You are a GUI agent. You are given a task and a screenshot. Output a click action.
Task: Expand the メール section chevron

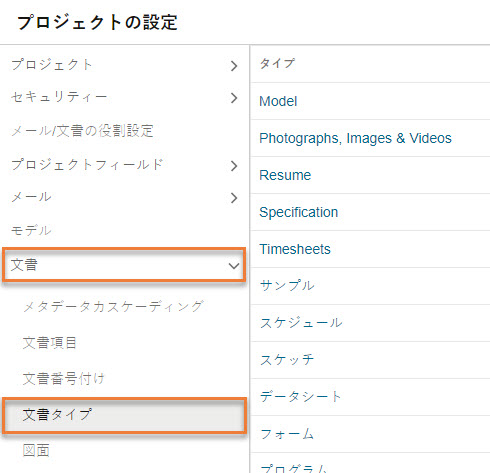[x=234, y=198]
